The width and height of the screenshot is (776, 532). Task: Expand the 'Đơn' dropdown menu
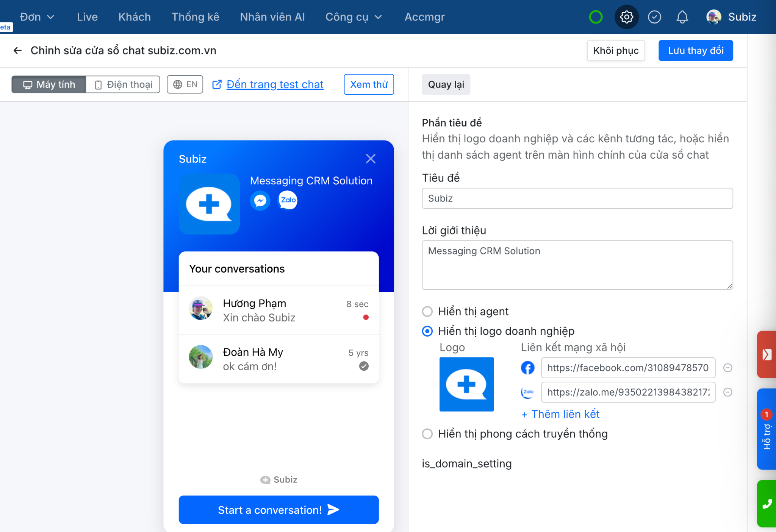[37, 17]
